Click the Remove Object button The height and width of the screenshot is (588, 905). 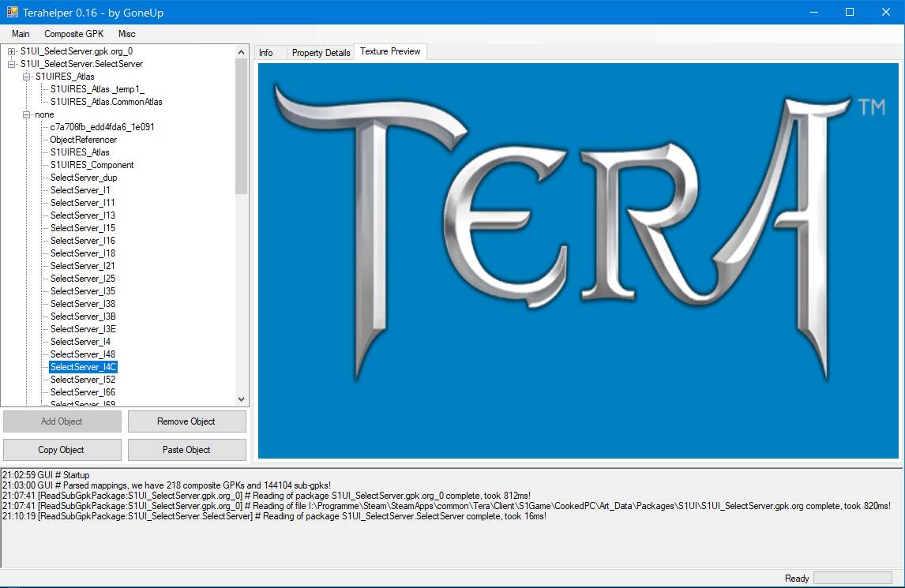[x=186, y=421]
